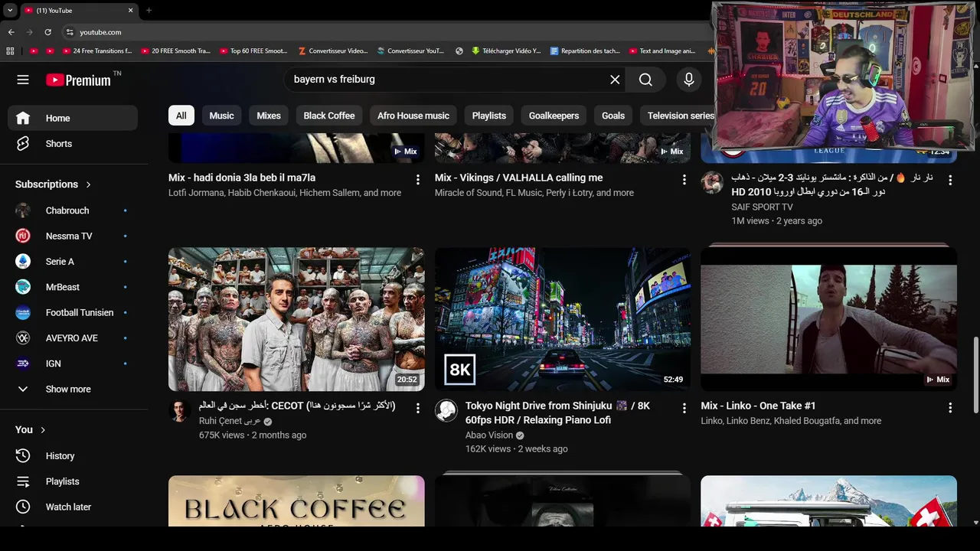The width and height of the screenshot is (980, 551).
Task: Open the Football Tunisien channel avatar
Action: tap(23, 312)
